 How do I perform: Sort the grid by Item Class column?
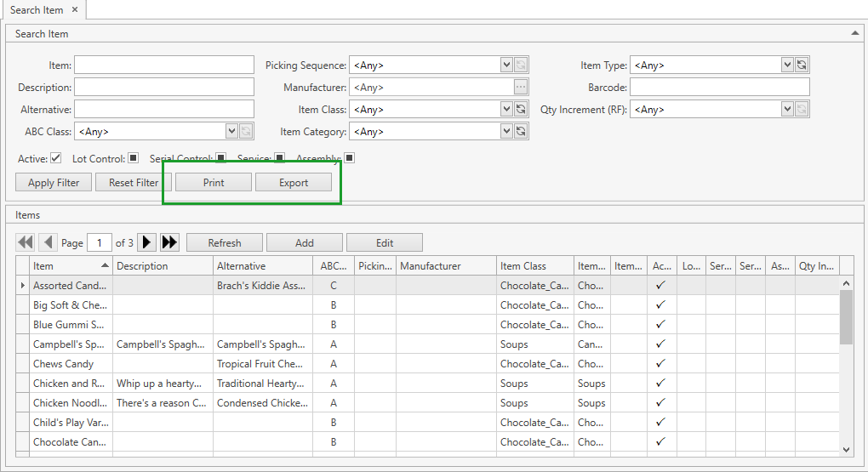[534, 266]
